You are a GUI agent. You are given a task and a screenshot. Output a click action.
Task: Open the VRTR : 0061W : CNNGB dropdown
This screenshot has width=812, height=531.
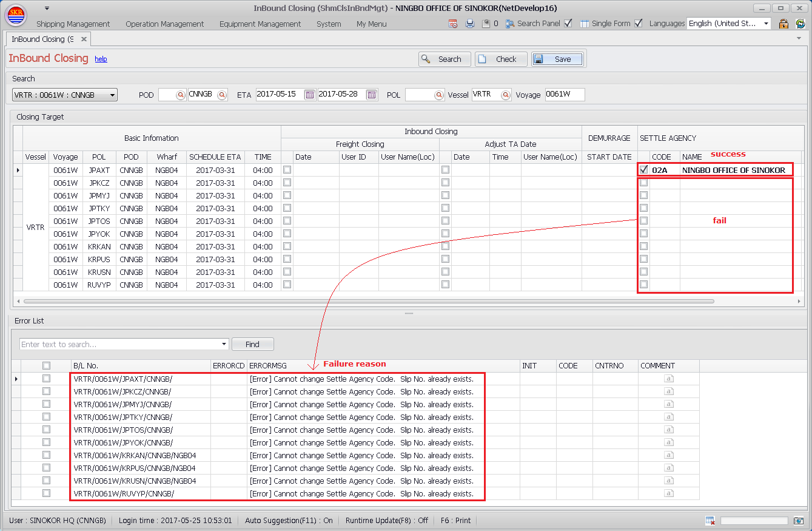point(112,95)
